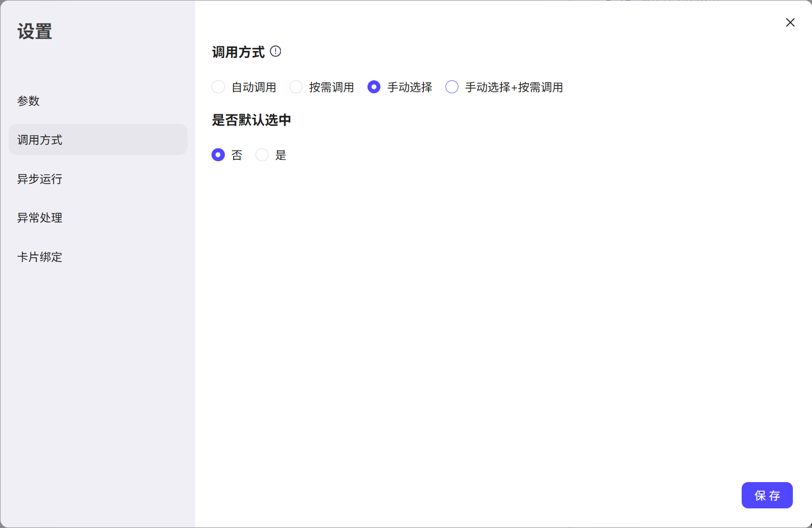Switch to the 异步运行 section

pos(39,179)
